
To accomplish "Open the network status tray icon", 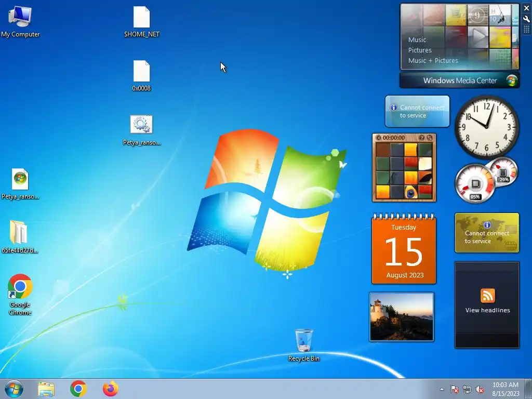I will pos(467,389).
